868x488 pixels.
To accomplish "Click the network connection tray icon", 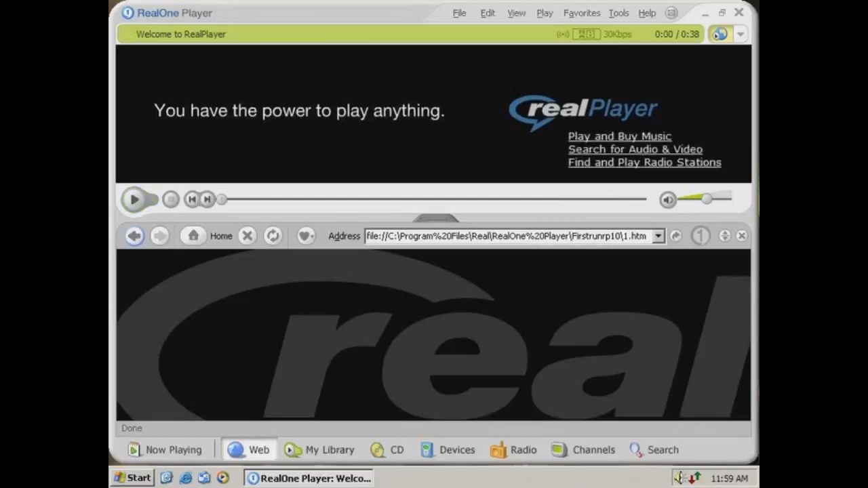I will pos(694,478).
